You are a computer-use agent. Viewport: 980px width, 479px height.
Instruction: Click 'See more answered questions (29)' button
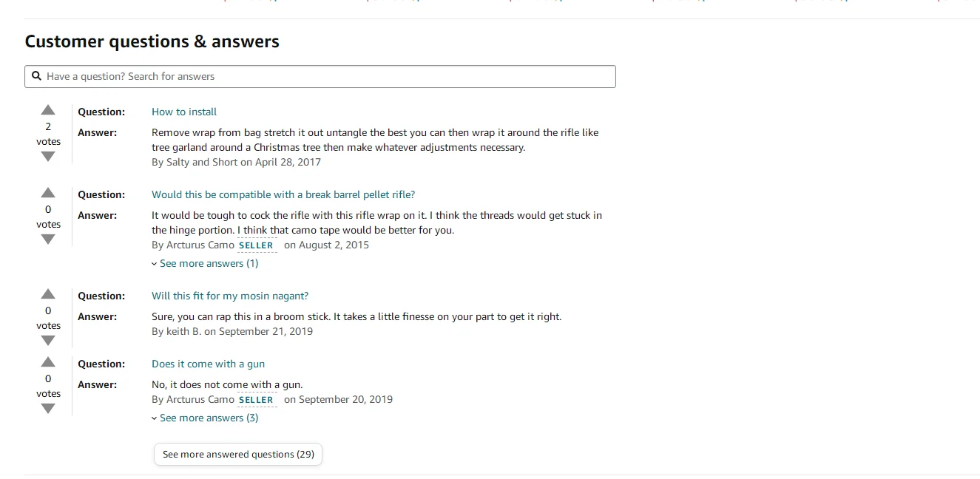[238, 454]
